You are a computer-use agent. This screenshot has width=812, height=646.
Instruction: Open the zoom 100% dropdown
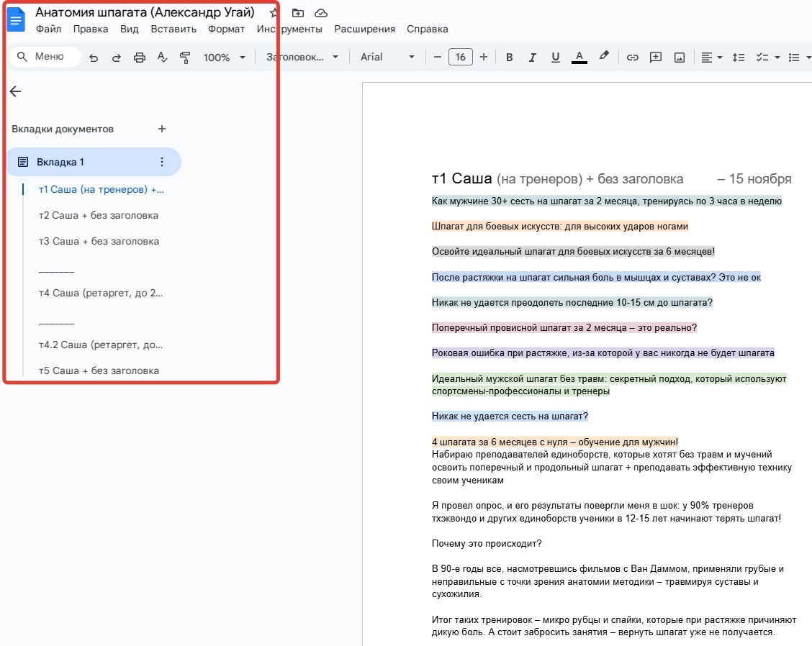[224, 58]
